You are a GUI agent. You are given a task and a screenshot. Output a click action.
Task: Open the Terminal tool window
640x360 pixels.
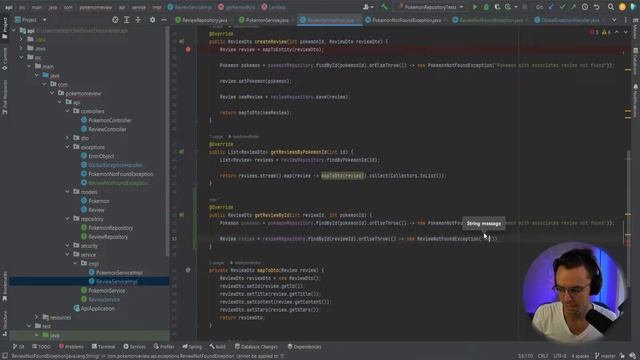(x=103, y=347)
